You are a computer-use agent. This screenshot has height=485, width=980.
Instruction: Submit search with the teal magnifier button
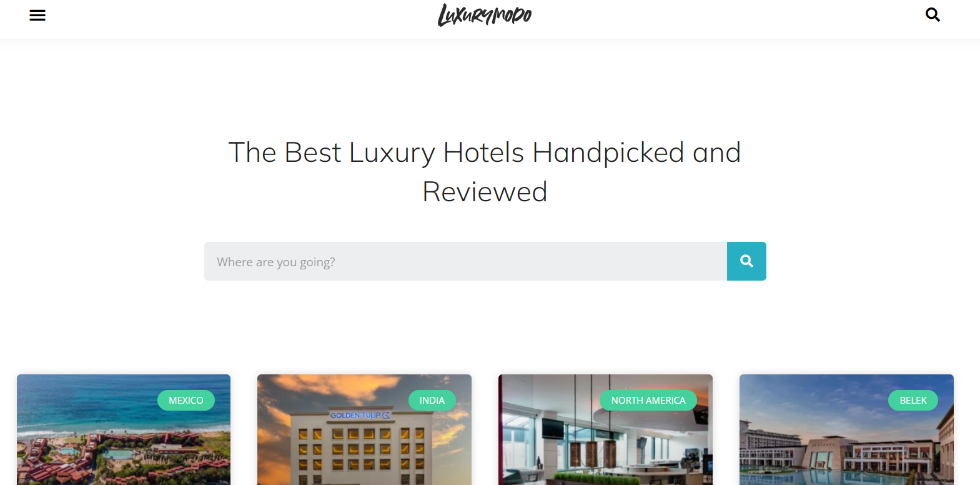point(746,261)
